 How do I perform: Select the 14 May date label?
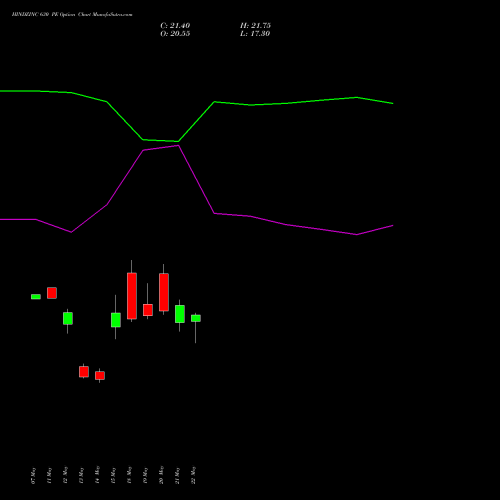pyautogui.click(x=97, y=476)
